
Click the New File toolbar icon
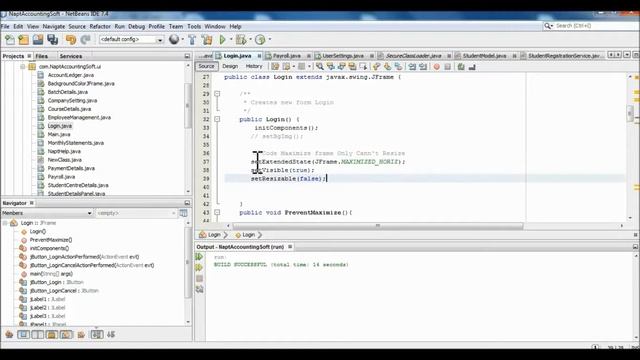pyautogui.click(x=9, y=40)
